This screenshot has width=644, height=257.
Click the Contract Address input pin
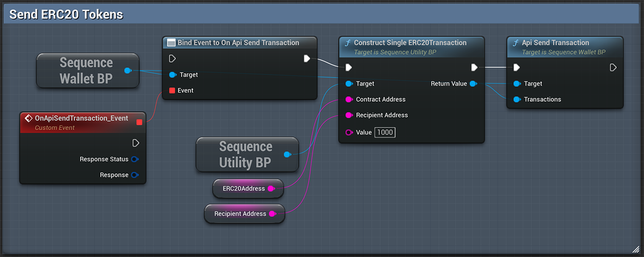(x=349, y=99)
